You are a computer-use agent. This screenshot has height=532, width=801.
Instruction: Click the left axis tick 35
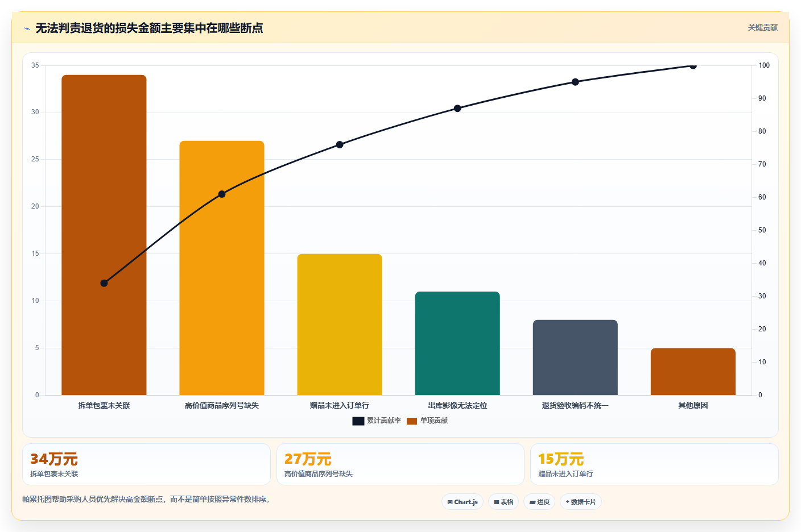[35, 65]
